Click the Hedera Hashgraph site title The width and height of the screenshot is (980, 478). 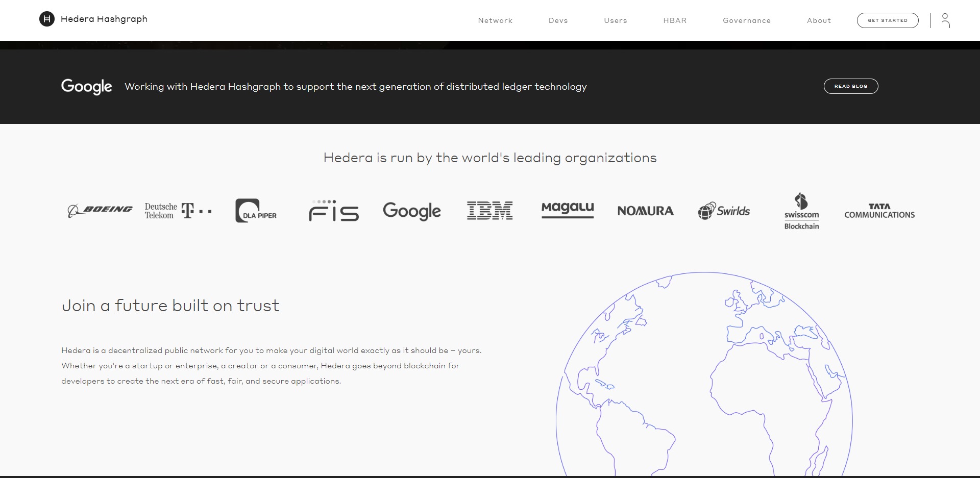pyautogui.click(x=104, y=19)
